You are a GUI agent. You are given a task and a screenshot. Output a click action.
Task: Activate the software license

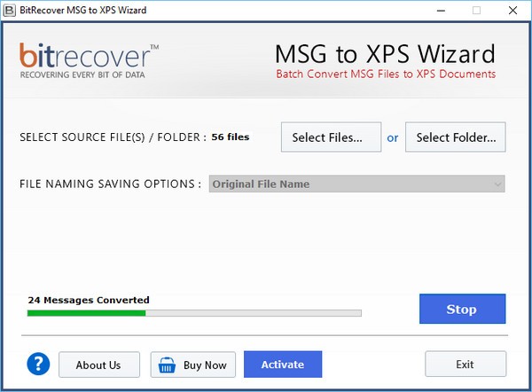283,365
